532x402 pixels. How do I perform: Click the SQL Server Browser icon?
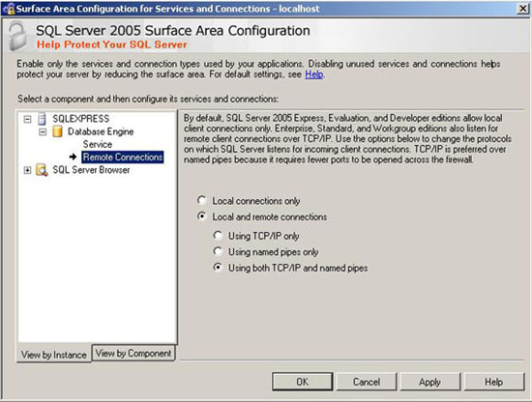coord(42,170)
